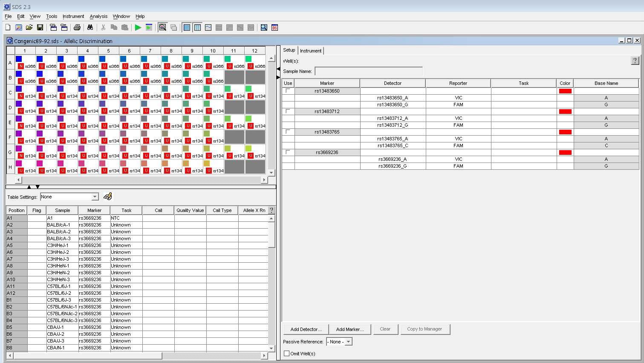This screenshot has width=644, height=363.
Task: Click the plate grid horizontal scrollbar right arrow
Action: 264,180
